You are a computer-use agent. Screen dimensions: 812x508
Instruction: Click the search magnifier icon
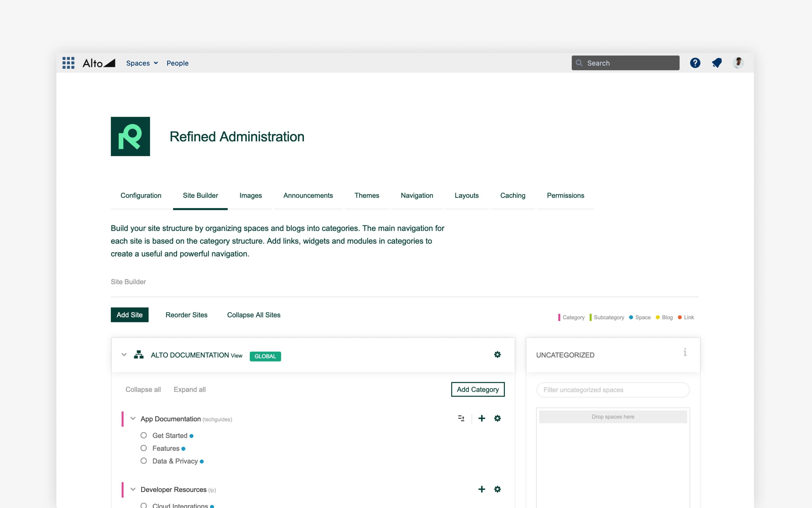(579, 63)
